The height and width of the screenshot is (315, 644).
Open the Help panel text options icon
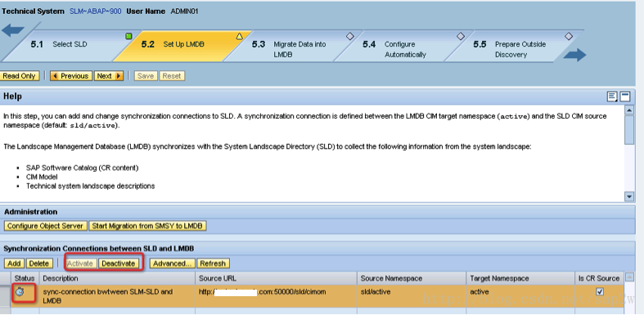[612, 97]
